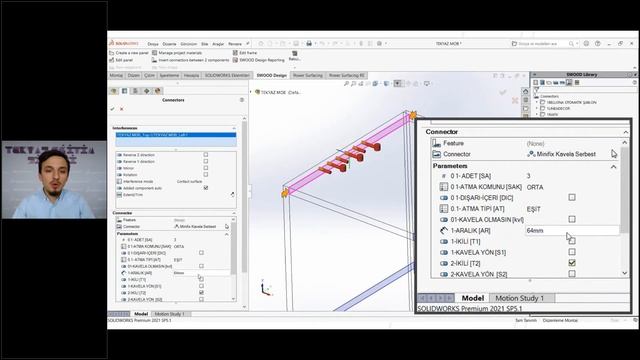Toggle DIŞARI-İÇERİ [DIC] checkbox in left panel
The image size is (640, 360).
(201, 253)
